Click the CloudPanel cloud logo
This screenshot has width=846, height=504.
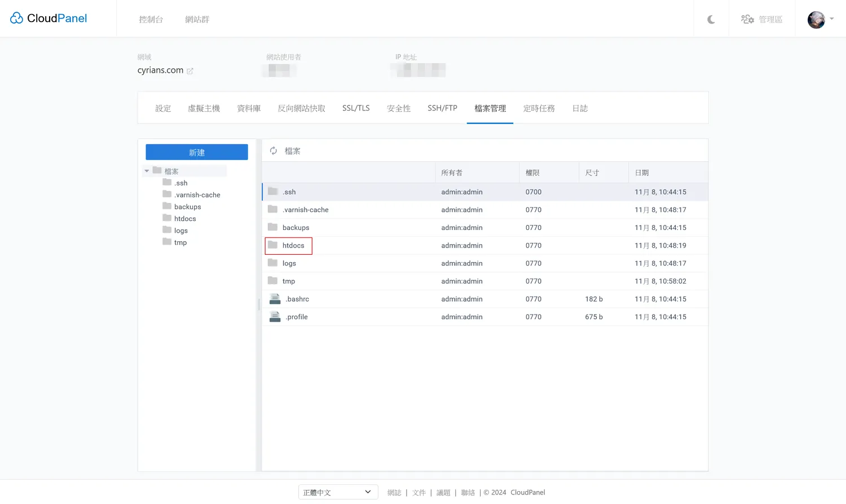click(17, 19)
